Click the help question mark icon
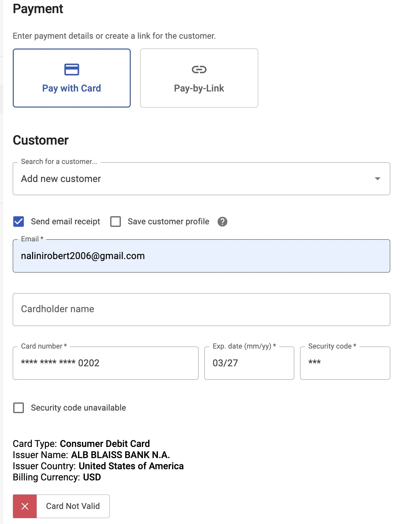Viewport: 420px width, 524px height. [222, 222]
